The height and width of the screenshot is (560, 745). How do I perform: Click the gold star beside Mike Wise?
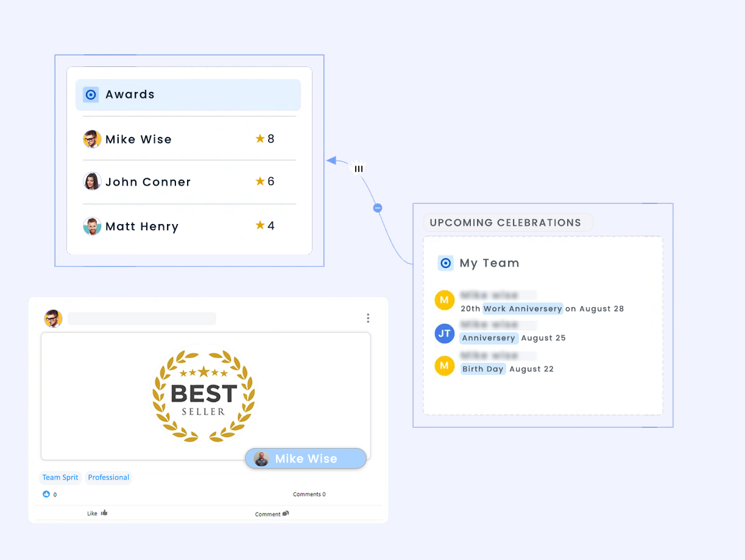coord(260,139)
